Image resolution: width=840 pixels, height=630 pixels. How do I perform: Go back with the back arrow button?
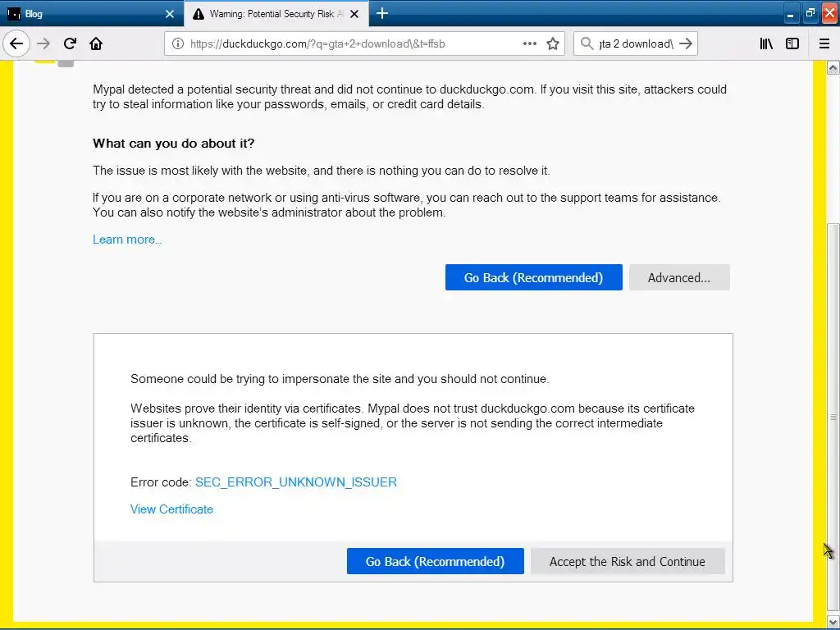click(x=16, y=43)
